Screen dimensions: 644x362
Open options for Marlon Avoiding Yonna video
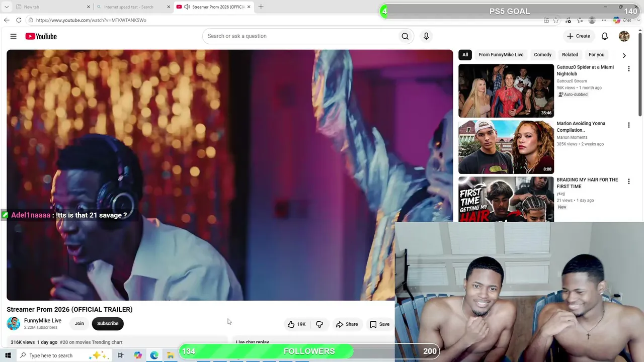click(628, 125)
